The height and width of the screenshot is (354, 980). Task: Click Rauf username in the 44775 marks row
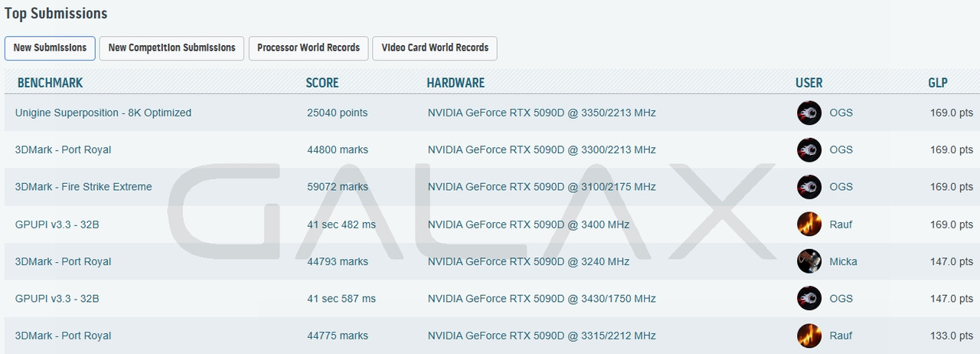point(841,336)
